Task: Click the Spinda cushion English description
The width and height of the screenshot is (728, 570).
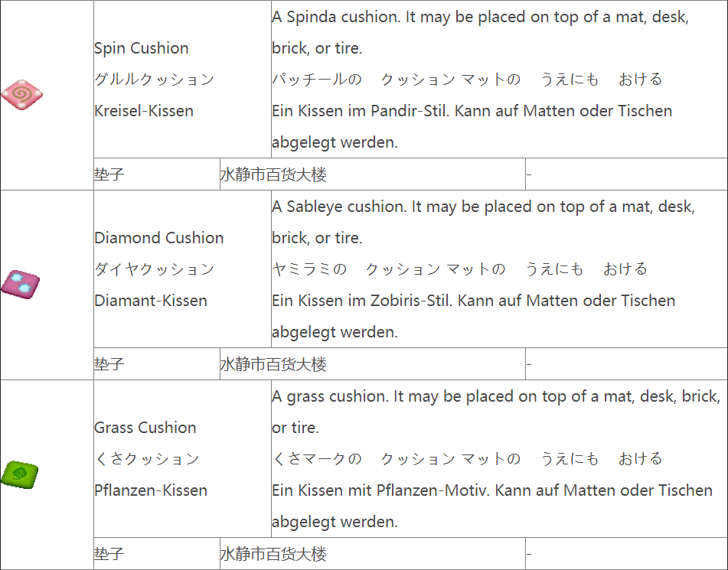Action: pyautogui.click(x=481, y=32)
